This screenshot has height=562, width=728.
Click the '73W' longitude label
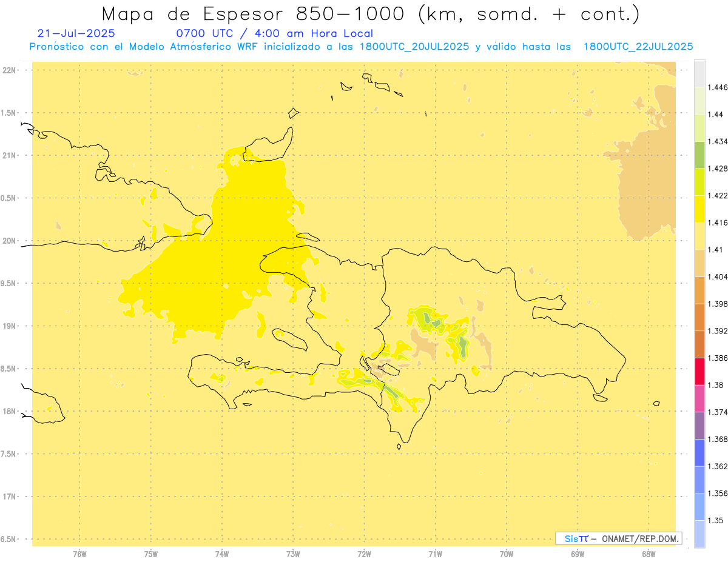(293, 554)
